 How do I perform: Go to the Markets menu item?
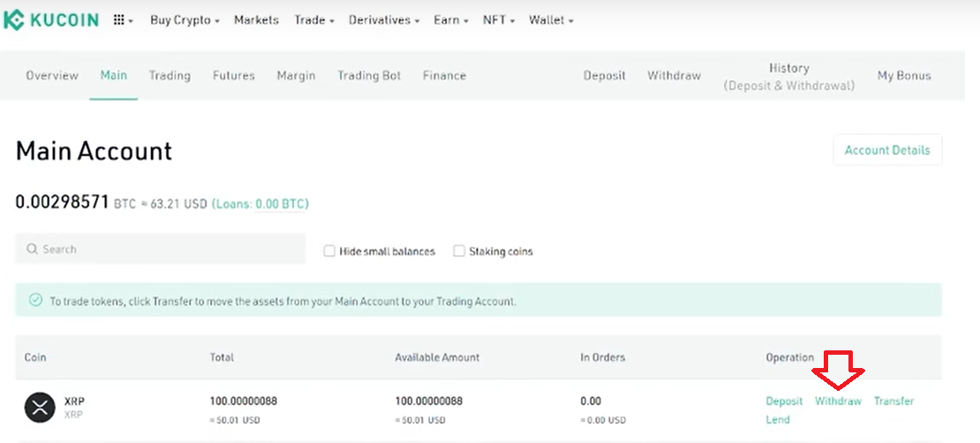[256, 19]
